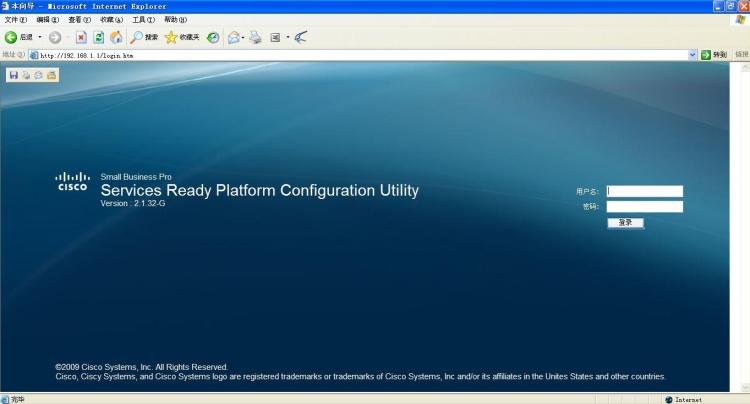750x404 pixels.
Task: Open the 收藏 (Favorites) menu
Action: click(x=111, y=20)
